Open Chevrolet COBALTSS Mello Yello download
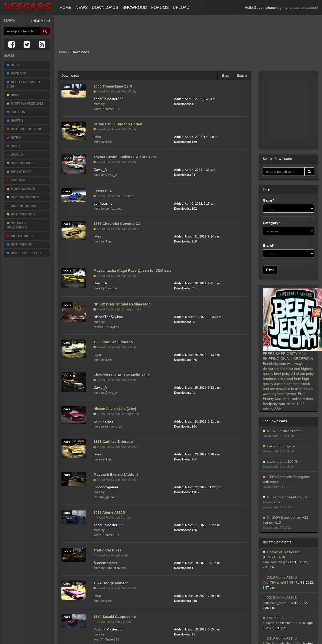Image resolution: width=322 pixels, height=644 pixels. pyautogui.click(x=121, y=375)
